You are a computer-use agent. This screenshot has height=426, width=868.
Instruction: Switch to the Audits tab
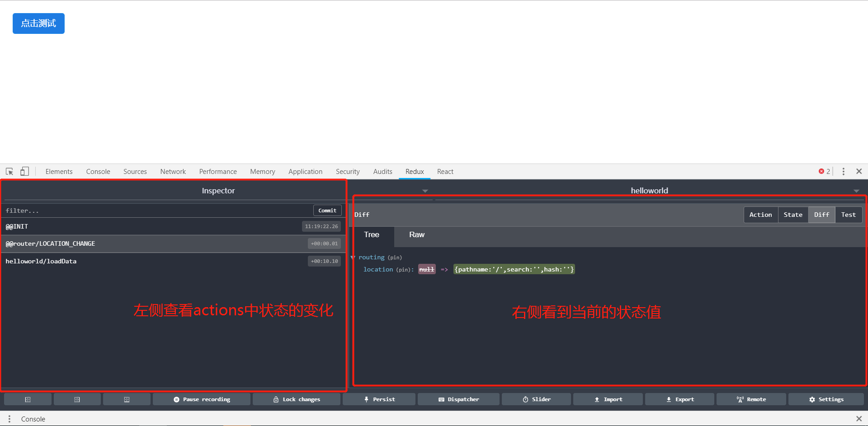383,172
